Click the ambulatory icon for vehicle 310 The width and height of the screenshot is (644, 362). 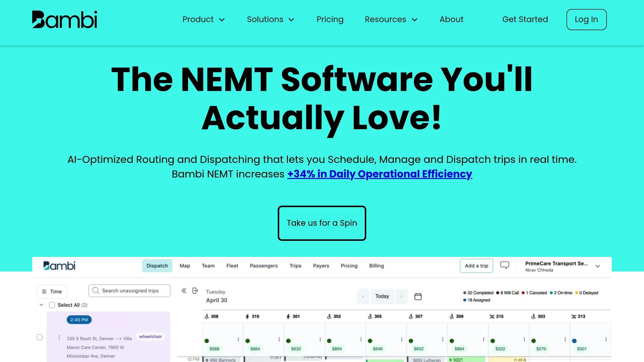[x=247, y=316]
